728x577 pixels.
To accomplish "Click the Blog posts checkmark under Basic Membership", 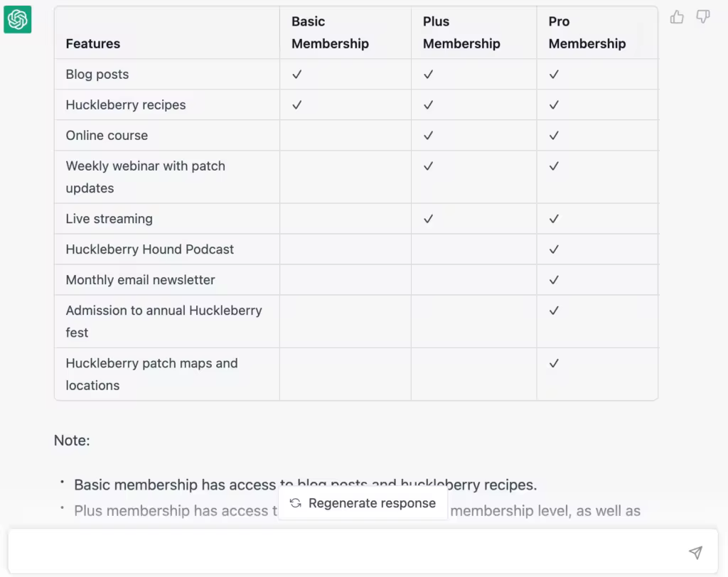I will [297, 75].
